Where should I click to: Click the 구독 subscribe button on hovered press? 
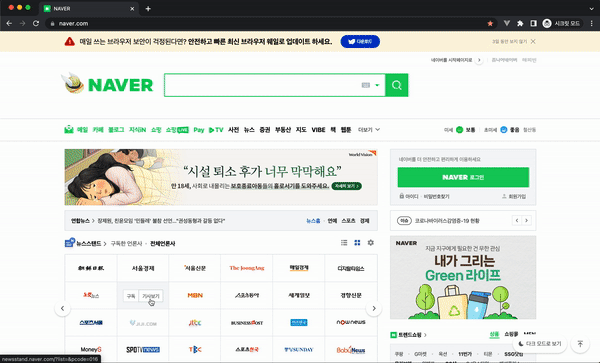click(131, 296)
